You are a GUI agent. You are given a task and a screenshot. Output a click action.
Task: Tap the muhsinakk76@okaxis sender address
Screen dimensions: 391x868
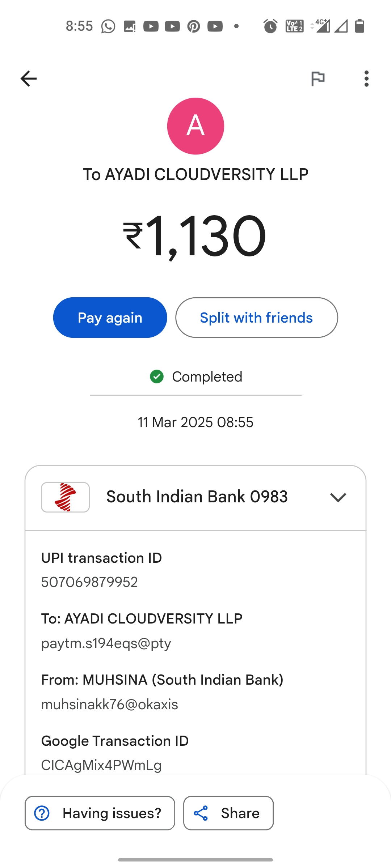(110, 705)
